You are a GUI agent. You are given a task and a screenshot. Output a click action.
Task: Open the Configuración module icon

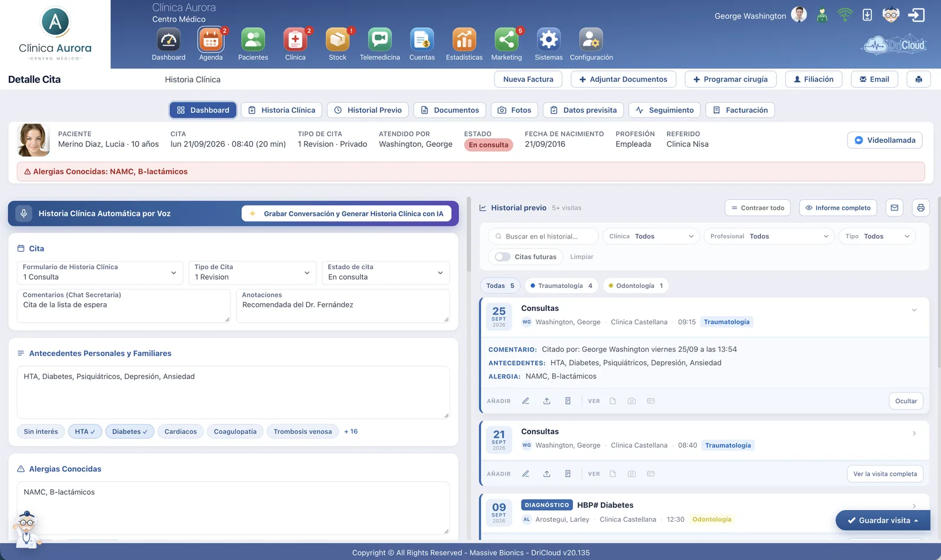coord(591,40)
